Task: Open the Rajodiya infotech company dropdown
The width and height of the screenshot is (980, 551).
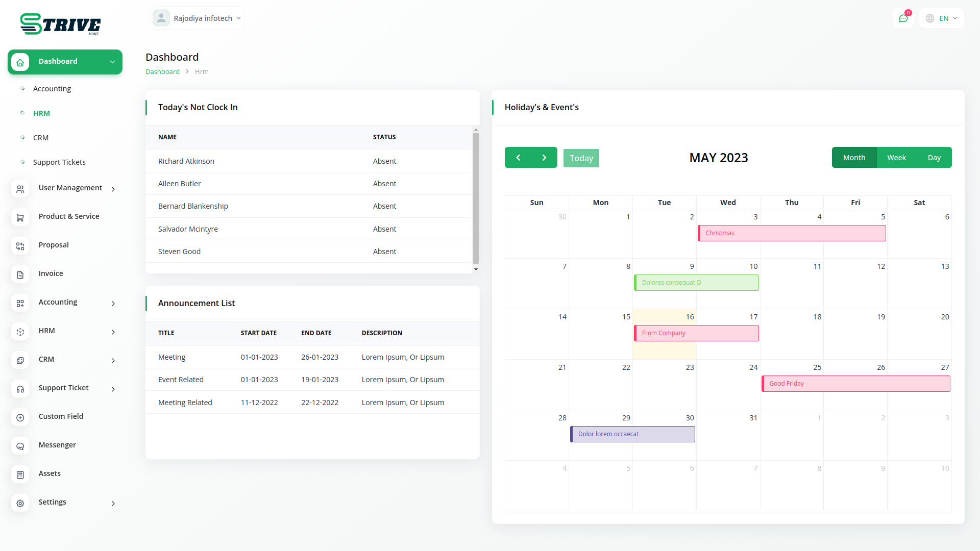Action: (197, 18)
